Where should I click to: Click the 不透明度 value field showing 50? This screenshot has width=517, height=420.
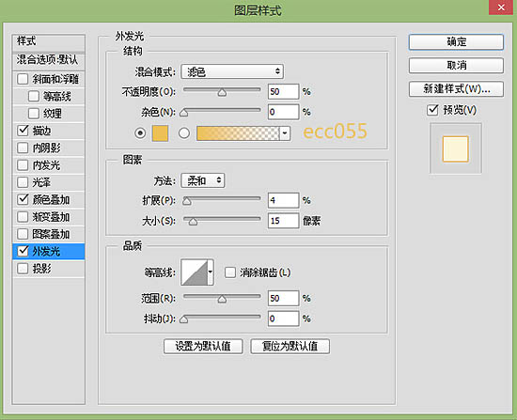pos(284,91)
